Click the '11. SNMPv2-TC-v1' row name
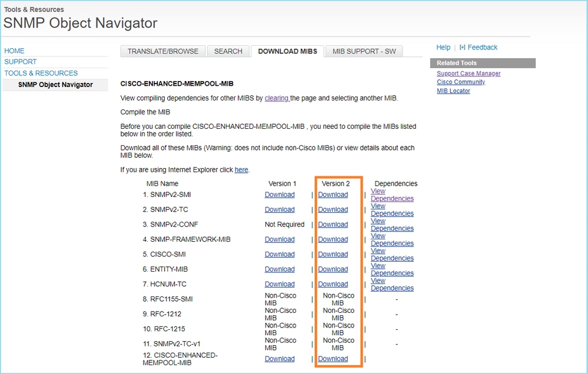 point(171,344)
